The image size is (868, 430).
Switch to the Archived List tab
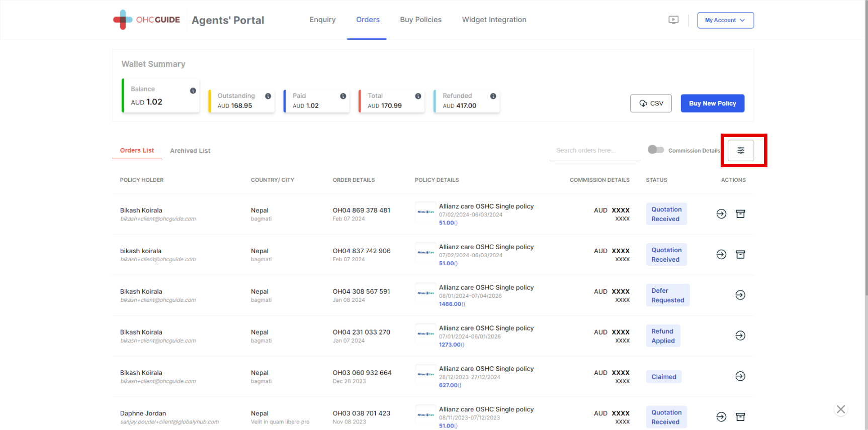pos(190,151)
